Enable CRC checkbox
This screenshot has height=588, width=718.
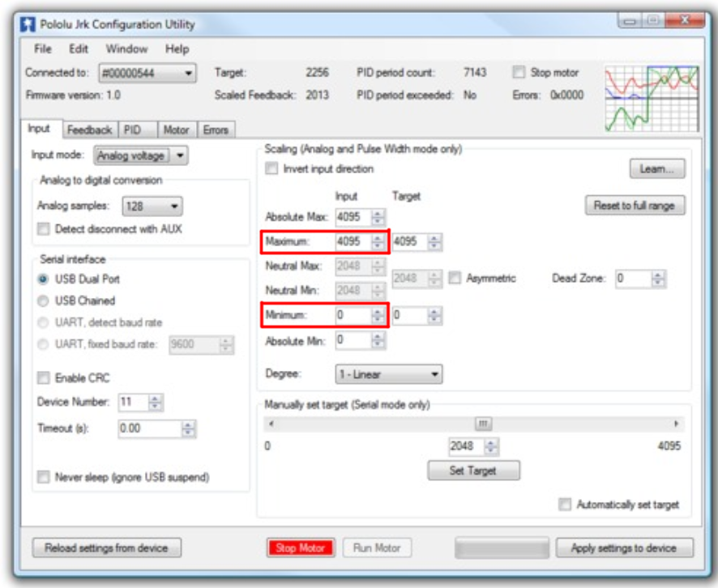(x=44, y=378)
